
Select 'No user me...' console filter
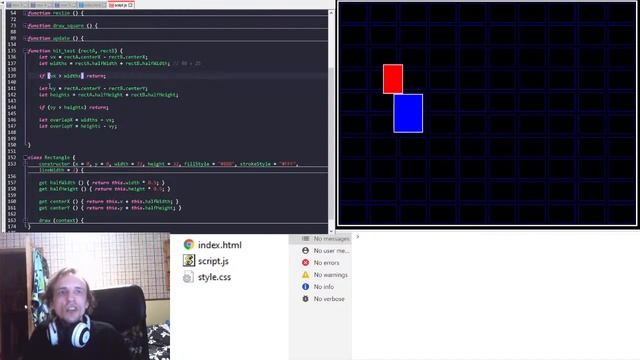click(320, 250)
